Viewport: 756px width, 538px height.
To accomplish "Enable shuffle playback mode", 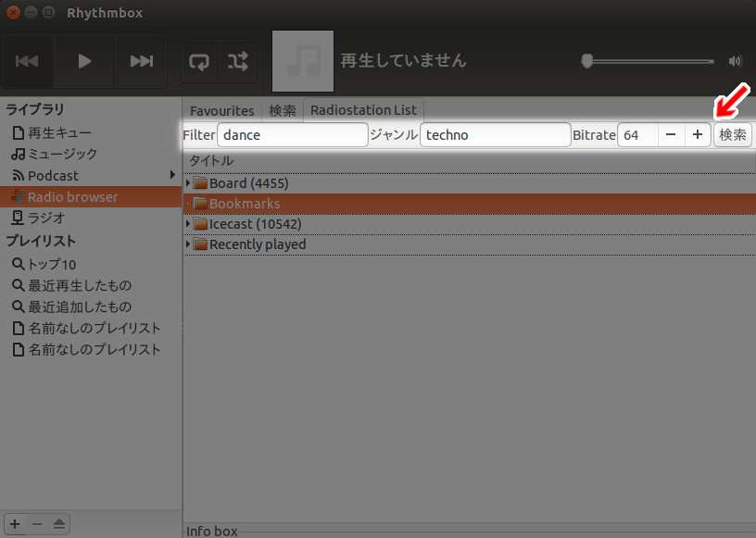I will 237,61.
